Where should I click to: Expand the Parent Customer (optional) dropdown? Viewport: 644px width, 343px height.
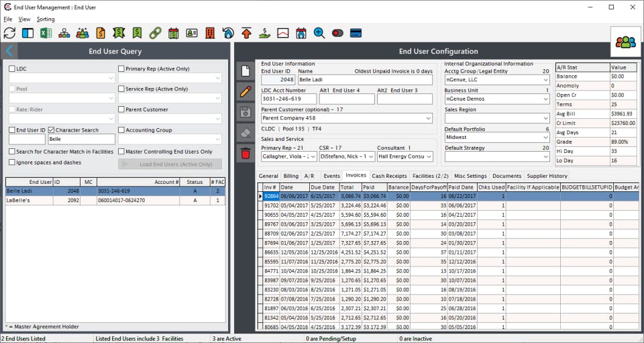[429, 118]
